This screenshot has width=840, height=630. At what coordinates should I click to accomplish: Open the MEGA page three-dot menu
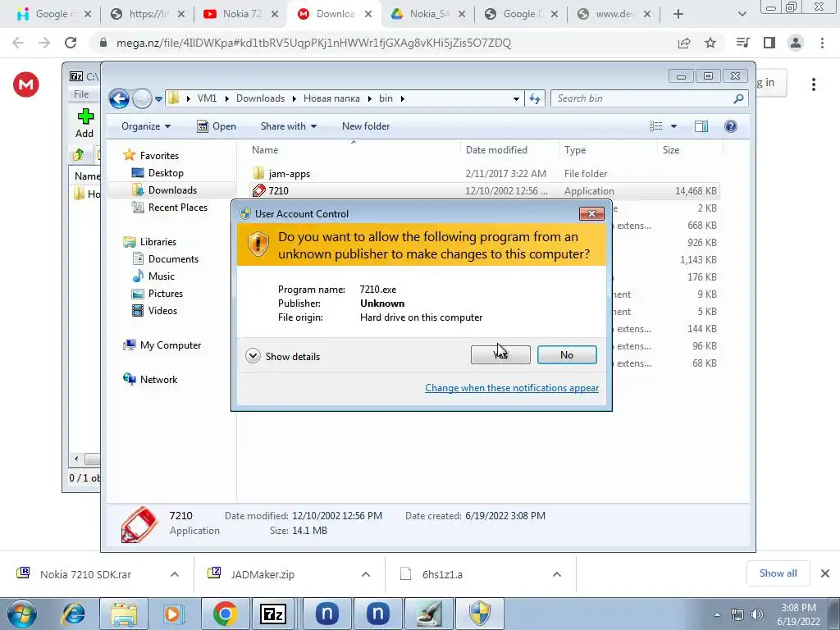point(813,84)
